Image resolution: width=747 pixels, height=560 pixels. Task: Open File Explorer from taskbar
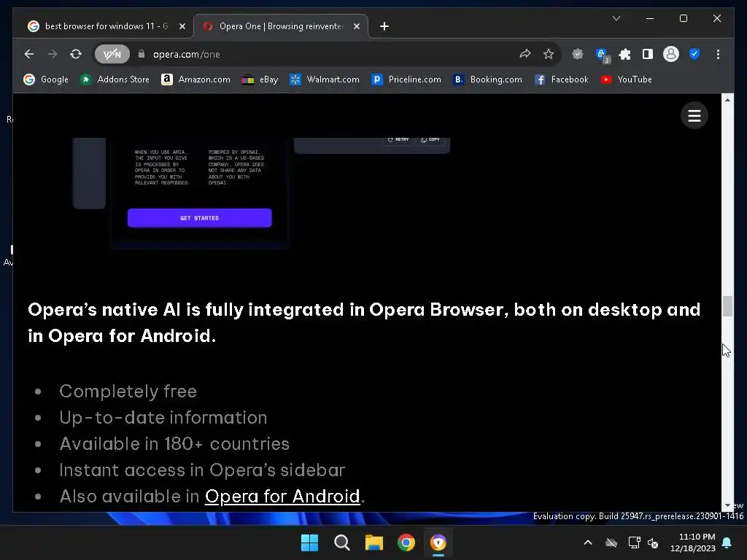point(374,542)
